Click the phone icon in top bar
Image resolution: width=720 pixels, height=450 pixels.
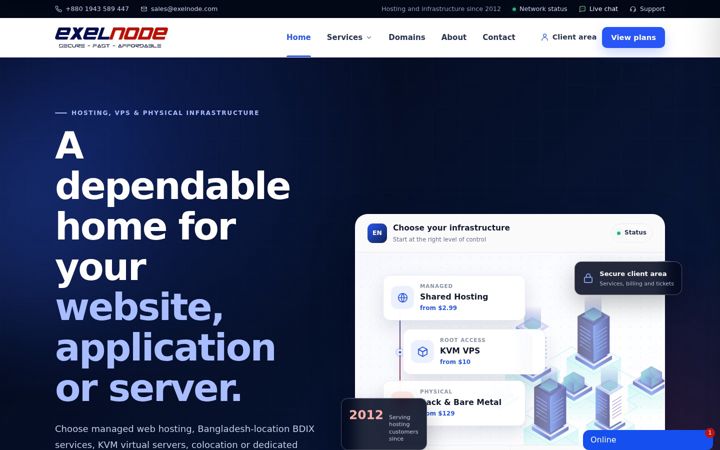pyautogui.click(x=58, y=9)
